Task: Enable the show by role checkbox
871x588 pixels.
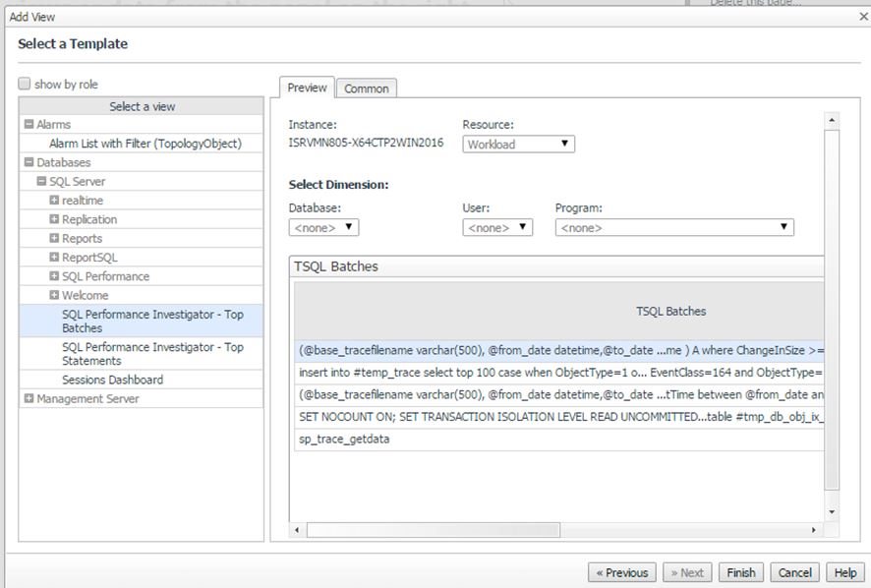Action: click(24, 84)
